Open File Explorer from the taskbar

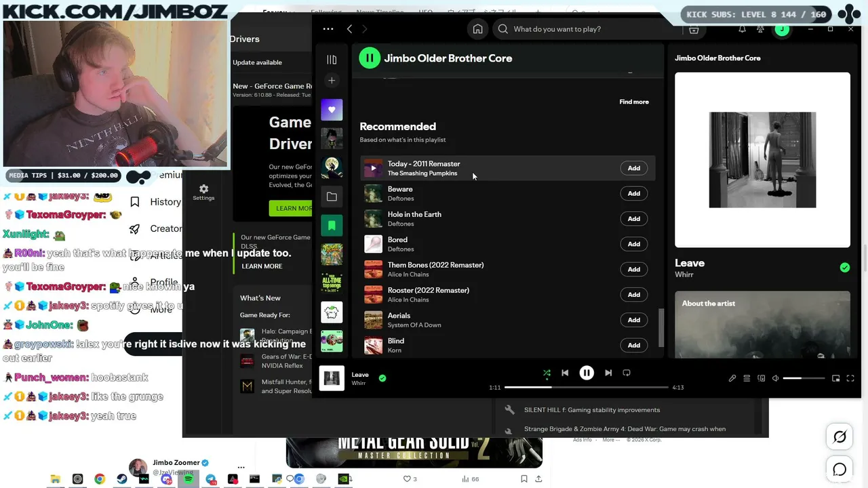click(x=56, y=479)
